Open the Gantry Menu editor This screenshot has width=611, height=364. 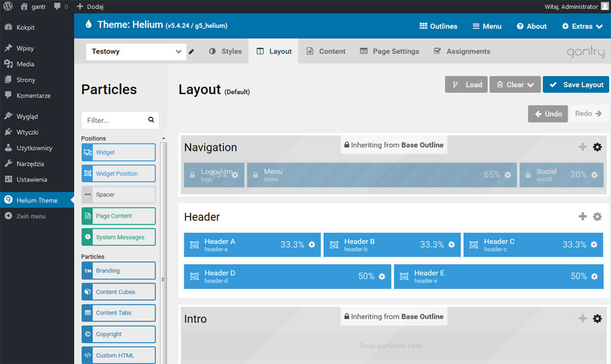[x=487, y=26]
